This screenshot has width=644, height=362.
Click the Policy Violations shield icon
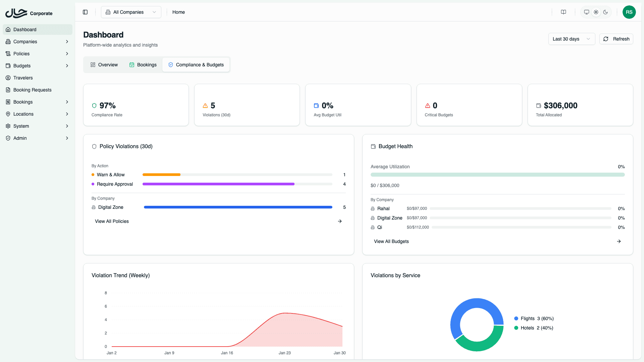tap(94, 146)
